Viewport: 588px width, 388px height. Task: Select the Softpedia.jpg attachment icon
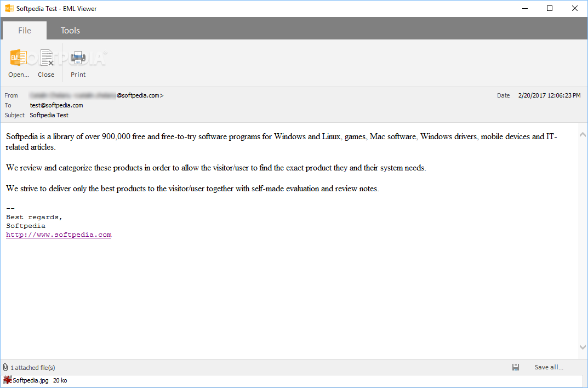8,380
